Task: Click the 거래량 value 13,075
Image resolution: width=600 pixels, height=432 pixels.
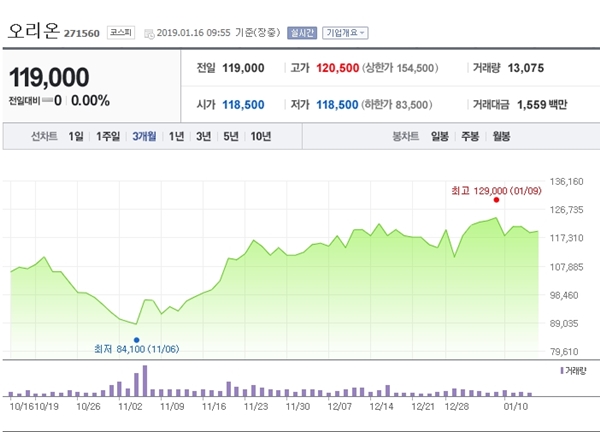Action: click(526, 68)
